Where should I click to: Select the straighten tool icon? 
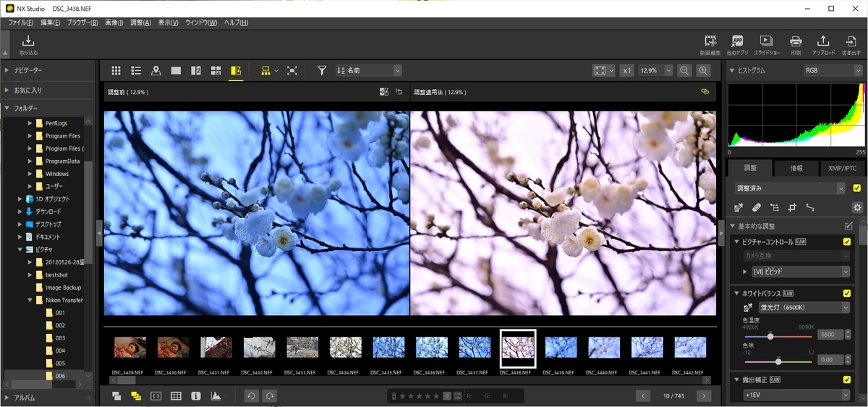810,208
